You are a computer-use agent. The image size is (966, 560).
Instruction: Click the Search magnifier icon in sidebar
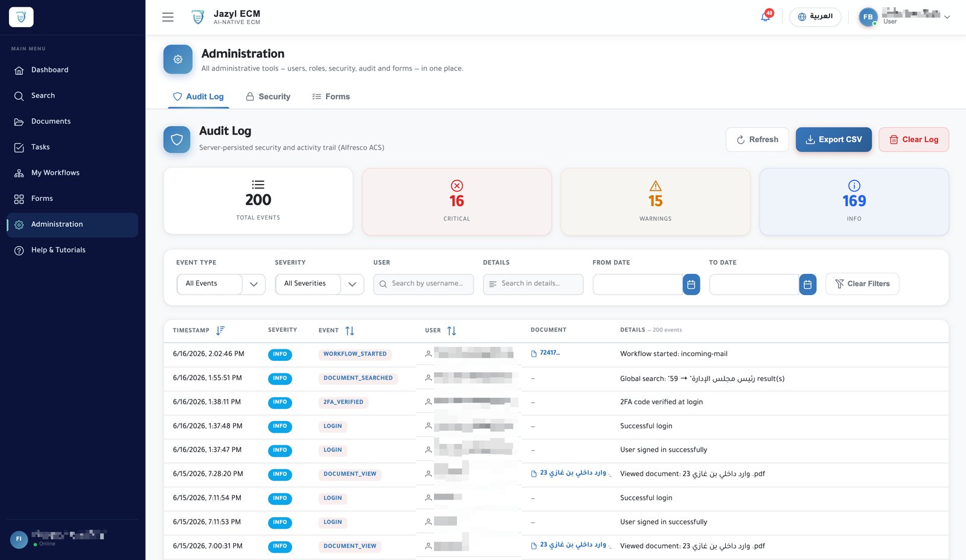pyautogui.click(x=19, y=96)
